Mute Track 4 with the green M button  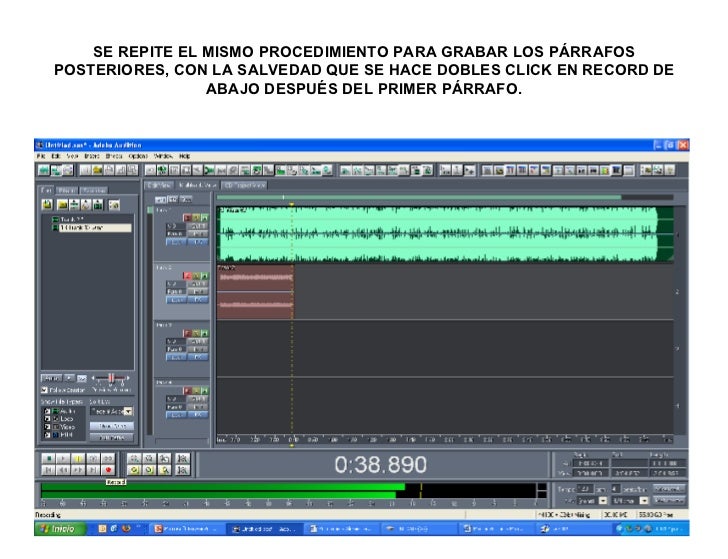(205, 391)
